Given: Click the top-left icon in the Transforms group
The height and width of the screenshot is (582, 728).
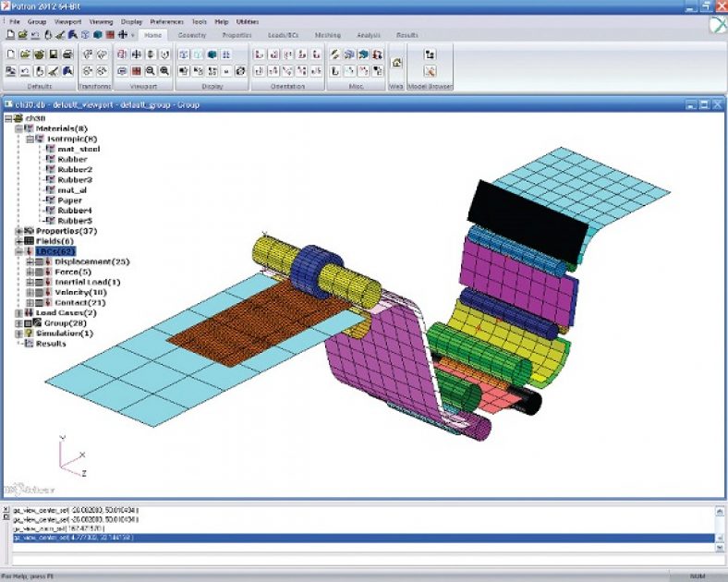Looking at the screenshot, I should coord(88,55).
